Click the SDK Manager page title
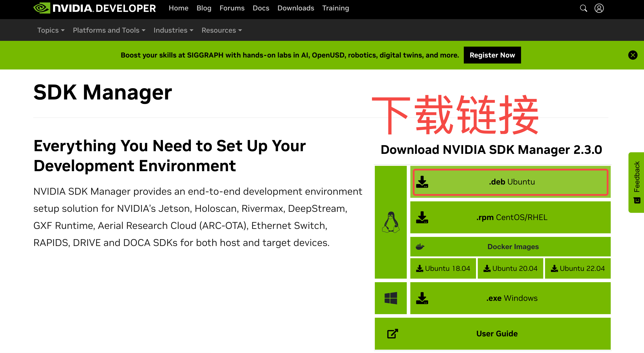Viewport: 644px width, 353px height. (103, 92)
